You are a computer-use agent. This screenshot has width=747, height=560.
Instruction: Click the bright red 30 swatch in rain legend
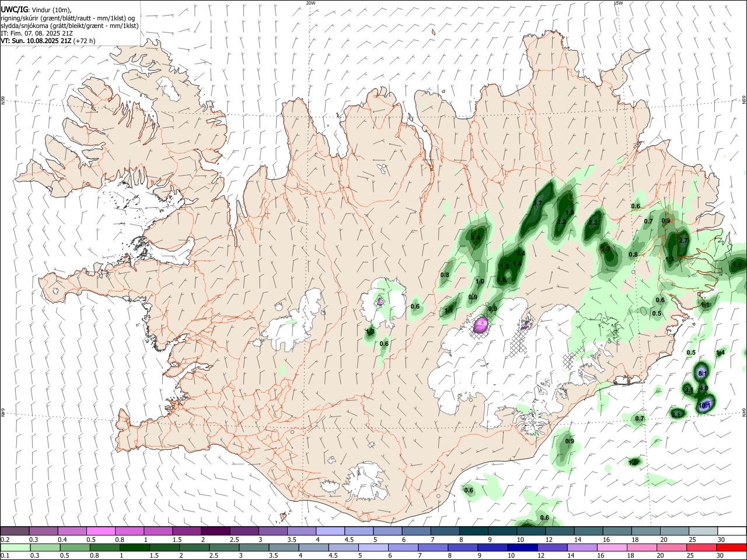[732, 547]
